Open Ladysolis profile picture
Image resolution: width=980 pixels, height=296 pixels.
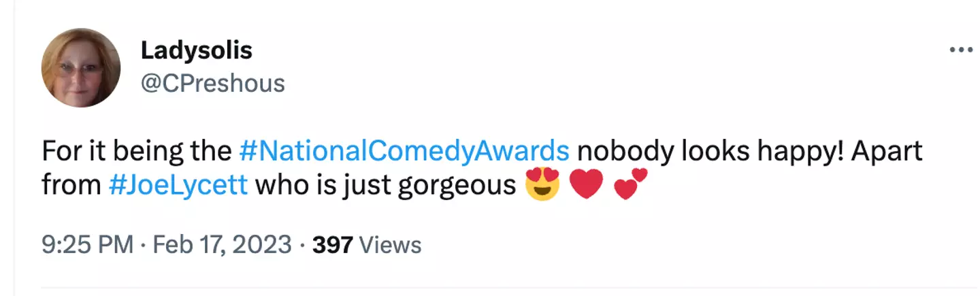pos(81,67)
